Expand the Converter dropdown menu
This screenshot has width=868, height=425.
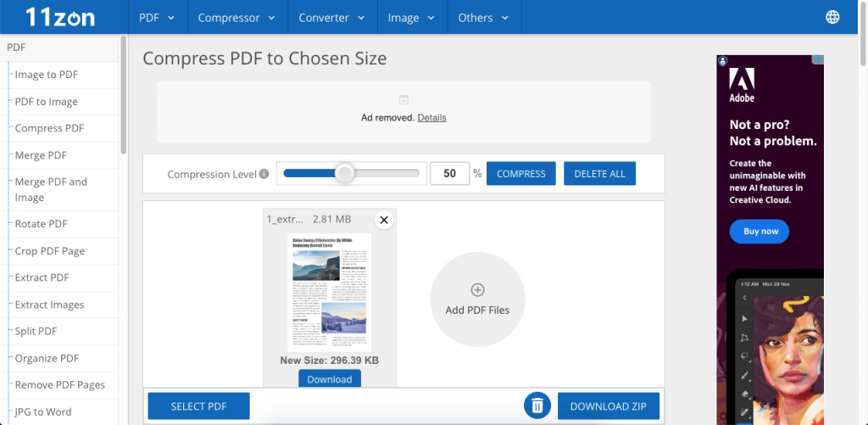331,18
